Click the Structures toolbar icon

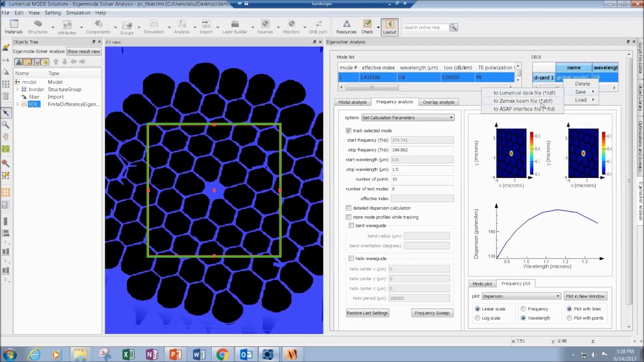tap(38, 27)
